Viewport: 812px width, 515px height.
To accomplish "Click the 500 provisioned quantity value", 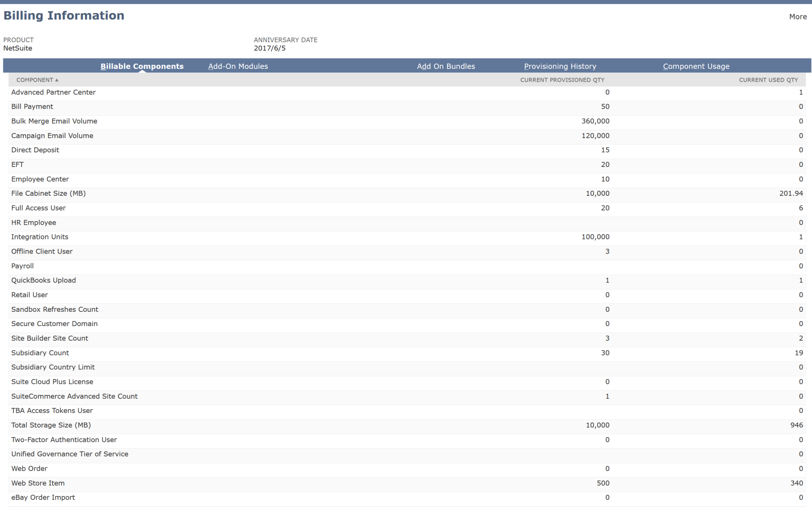I will pos(603,483).
